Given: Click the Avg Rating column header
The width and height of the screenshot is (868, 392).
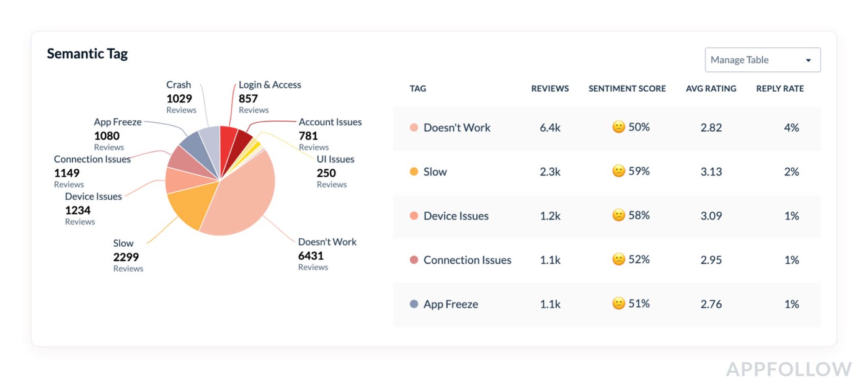Looking at the screenshot, I should tap(711, 89).
